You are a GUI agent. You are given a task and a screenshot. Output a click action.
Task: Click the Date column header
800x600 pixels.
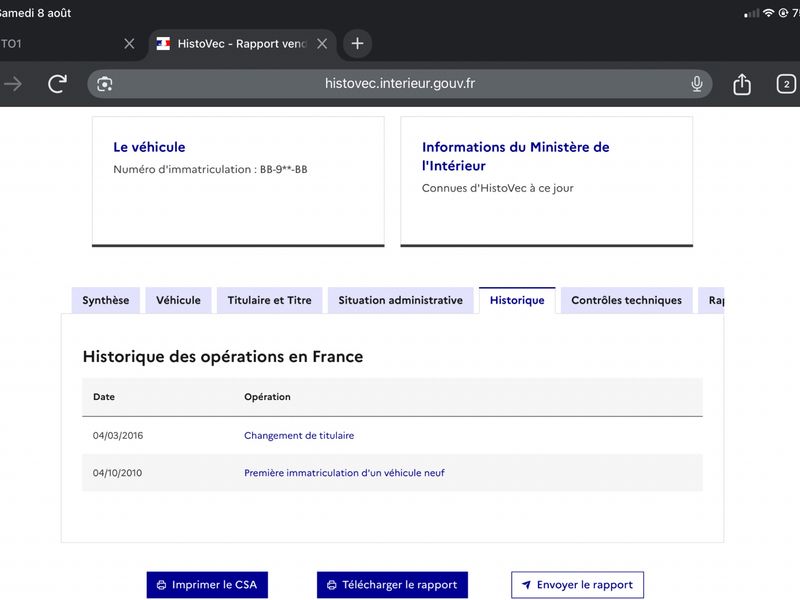[104, 397]
